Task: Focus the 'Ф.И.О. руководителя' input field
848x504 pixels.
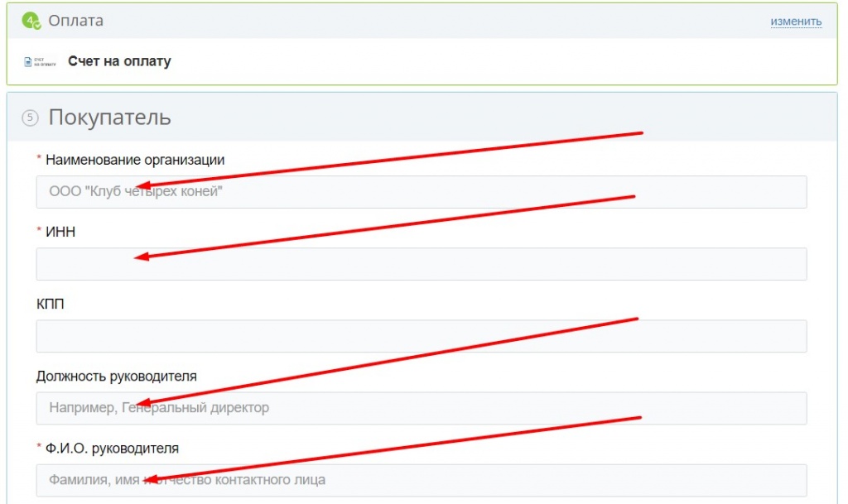Action: (x=421, y=480)
